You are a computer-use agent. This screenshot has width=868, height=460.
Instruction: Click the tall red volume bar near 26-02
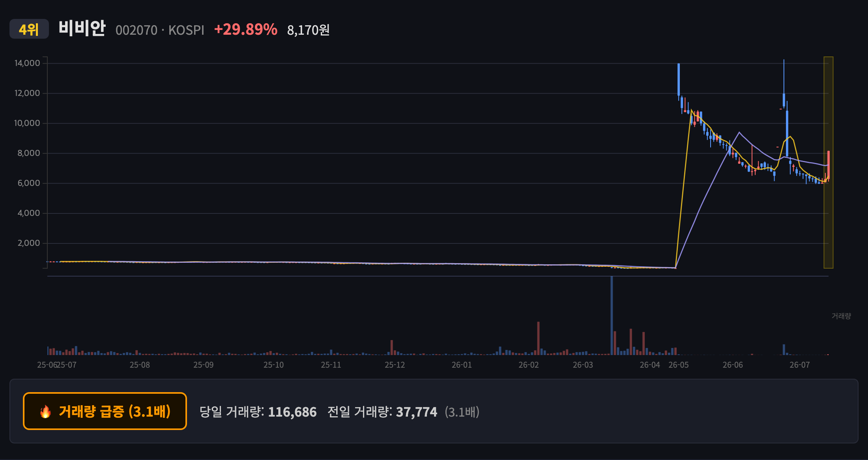[x=538, y=338]
